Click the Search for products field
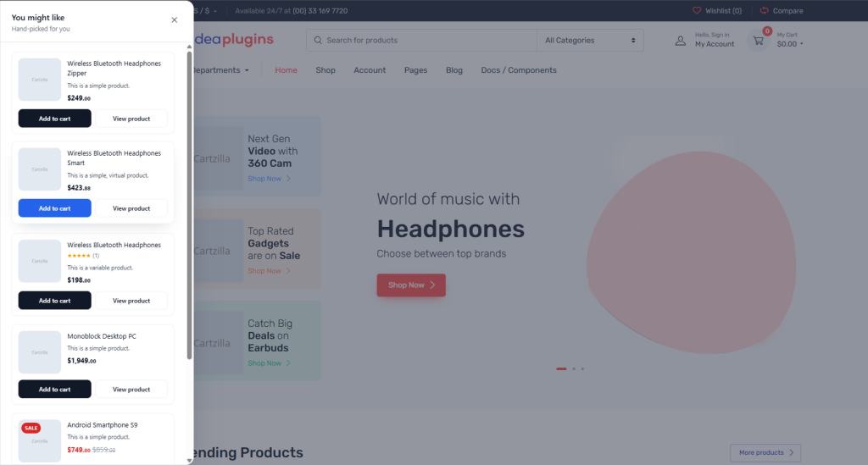The image size is (868, 465). pos(421,41)
